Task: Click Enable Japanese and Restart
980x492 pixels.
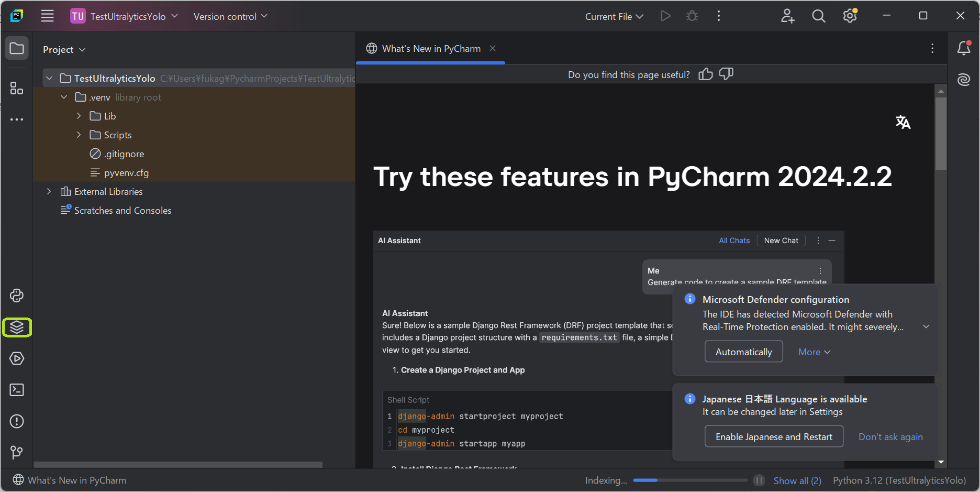Action: tap(774, 436)
